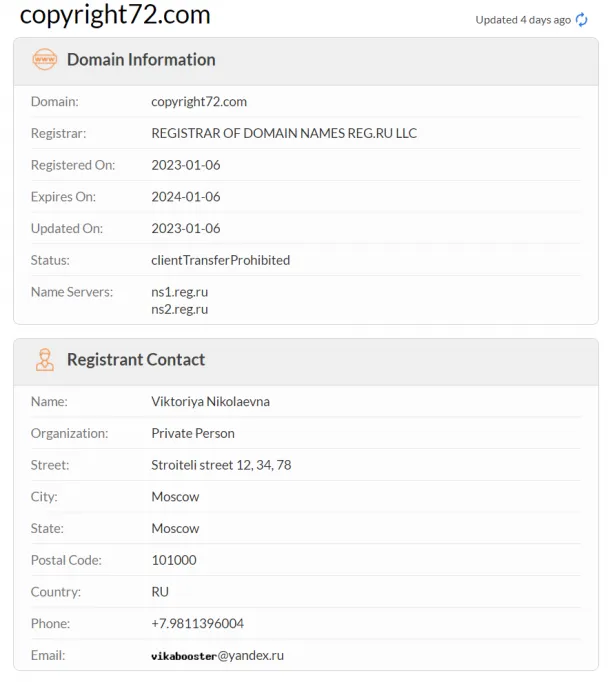Click the registrar name REG.RU LLC
Screen dimensions: 608x682
pos(284,133)
